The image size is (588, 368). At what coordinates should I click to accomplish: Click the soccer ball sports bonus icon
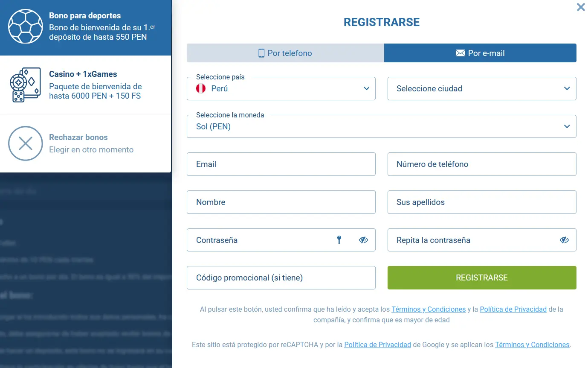pyautogui.click(x=26, y=26)
